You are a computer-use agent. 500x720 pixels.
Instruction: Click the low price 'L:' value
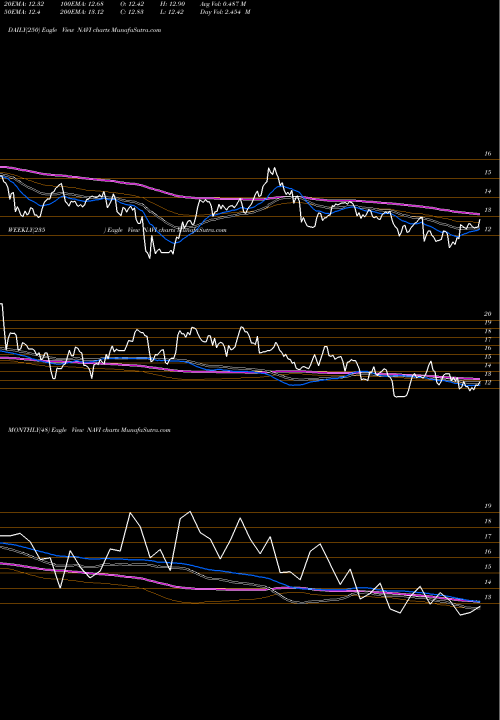point(172,12)
